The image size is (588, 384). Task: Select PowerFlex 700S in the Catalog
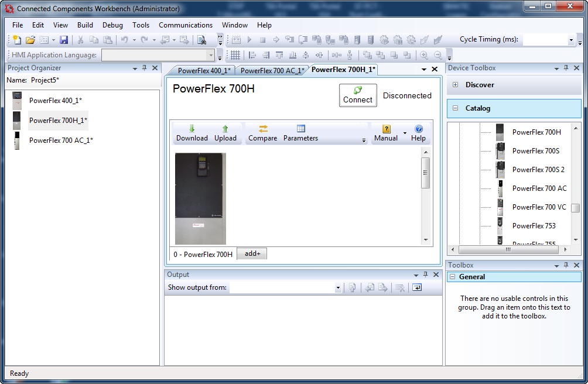535,151
